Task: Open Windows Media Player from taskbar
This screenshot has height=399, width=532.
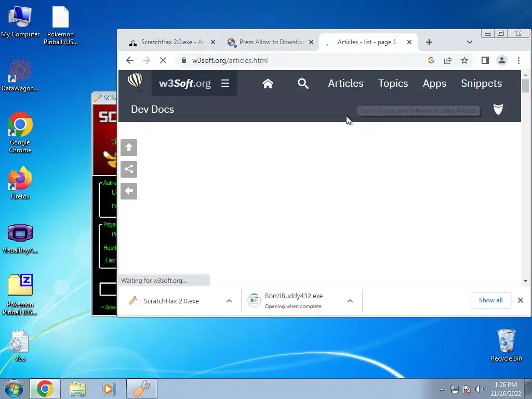Action: 109,389
